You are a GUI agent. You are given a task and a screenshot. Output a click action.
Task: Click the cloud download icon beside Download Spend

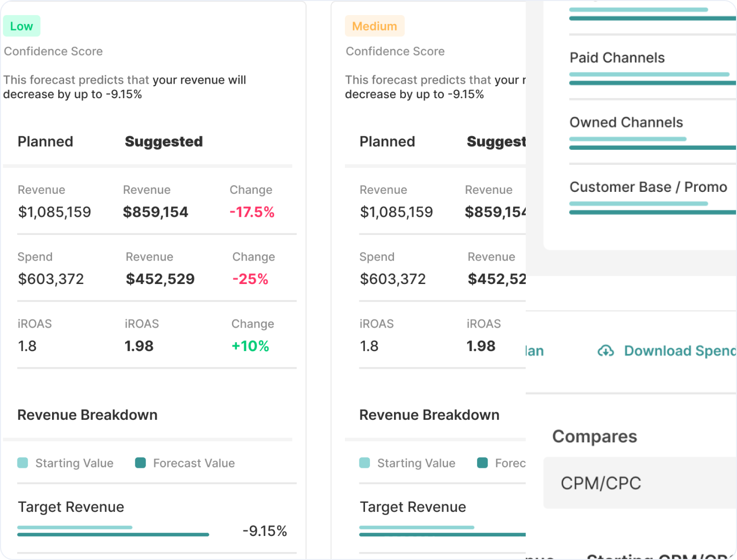click(606, 351)
